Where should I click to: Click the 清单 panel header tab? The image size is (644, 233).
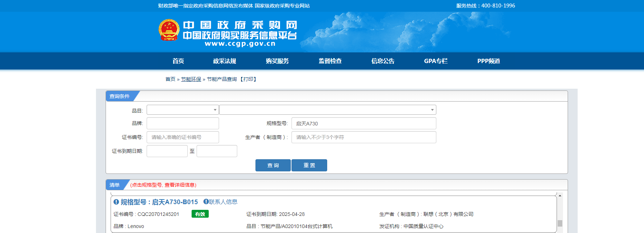tap(115, 185)
